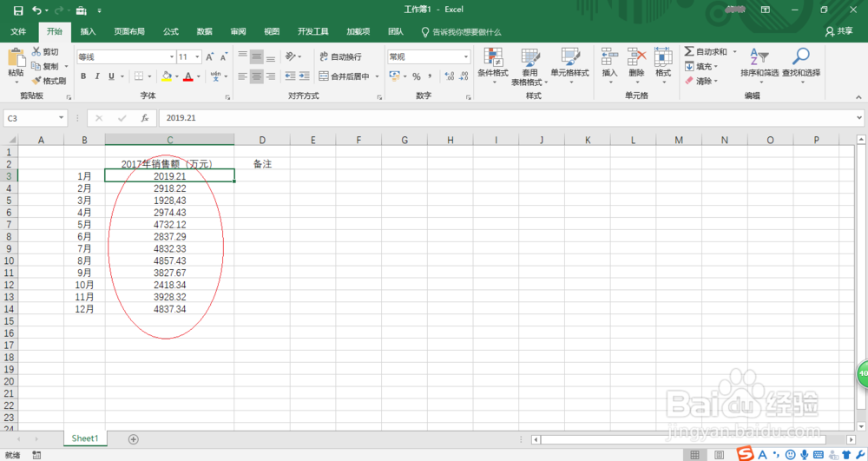This screenshot has width=868, height=461.
Task: Select the Sheet1 tab
Action: point(85,438)
